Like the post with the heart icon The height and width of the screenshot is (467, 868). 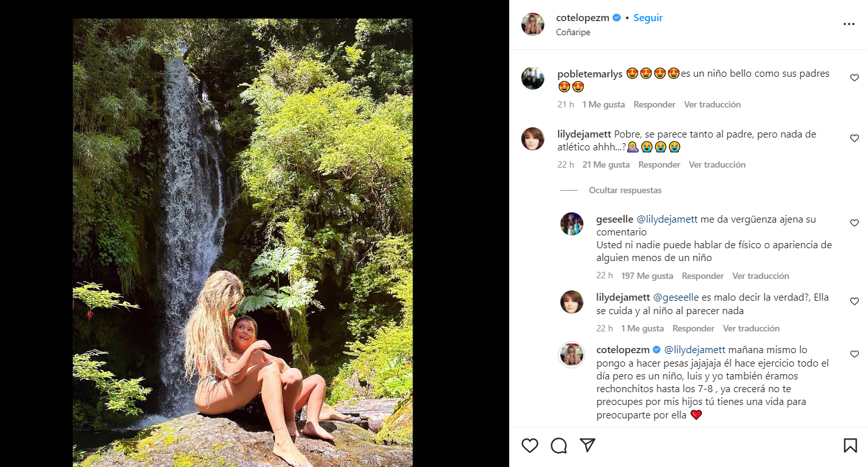click(x=530, y=445)
